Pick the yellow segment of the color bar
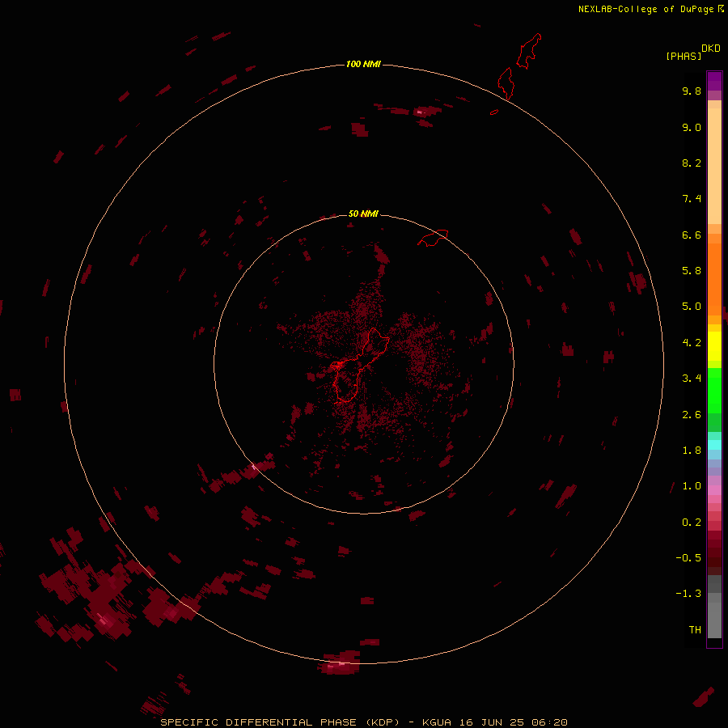The width and height of the screenshot is (728, 728). (714, 346)
